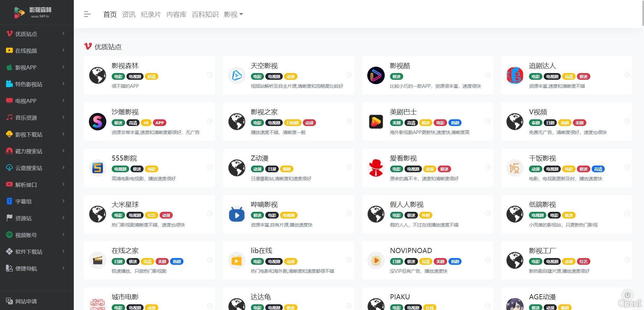Click the 555影院 site icon

click(98, 168)
